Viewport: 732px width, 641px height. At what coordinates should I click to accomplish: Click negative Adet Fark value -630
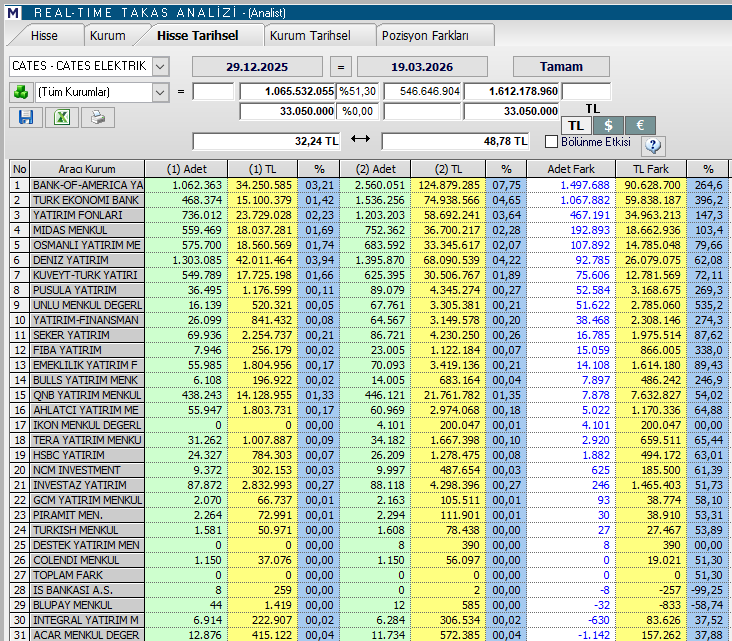598,620
